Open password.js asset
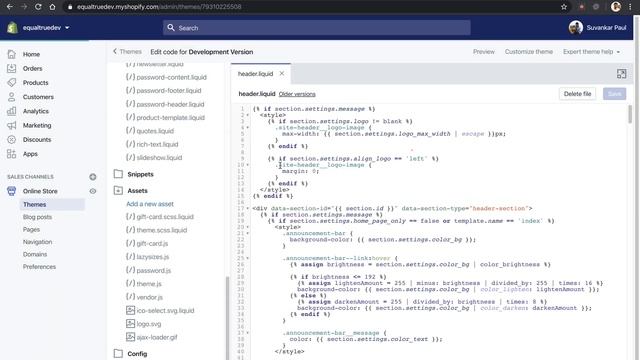The image size is (640, 360). [149, 270]
